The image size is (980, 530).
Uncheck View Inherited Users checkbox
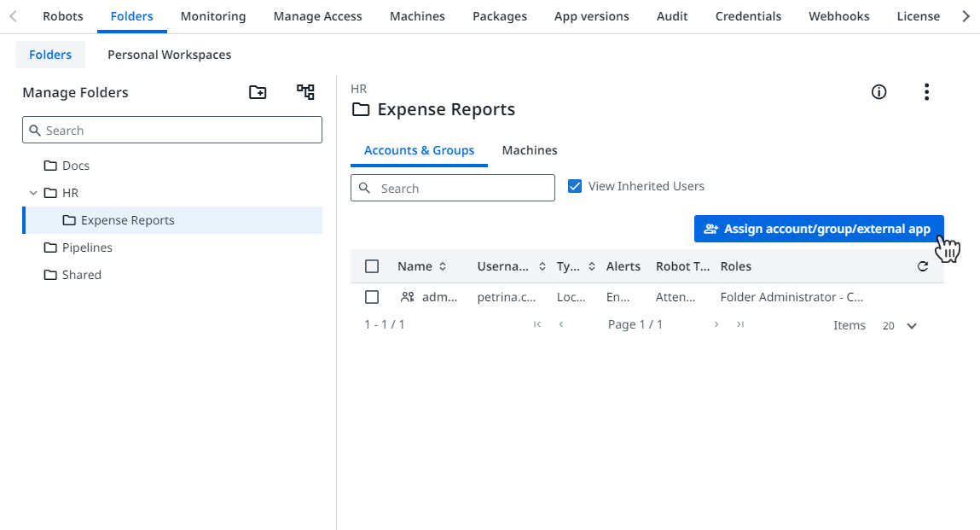(x=575, y=186)
